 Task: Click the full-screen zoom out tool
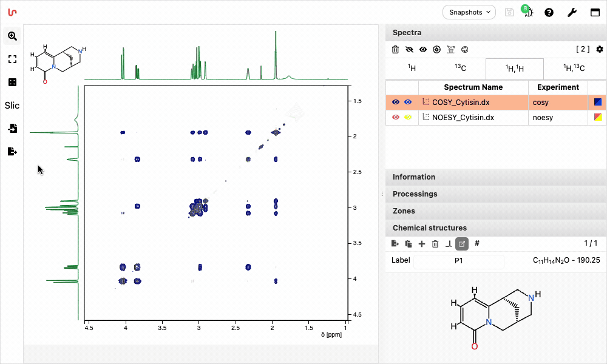tap(12, 59)
